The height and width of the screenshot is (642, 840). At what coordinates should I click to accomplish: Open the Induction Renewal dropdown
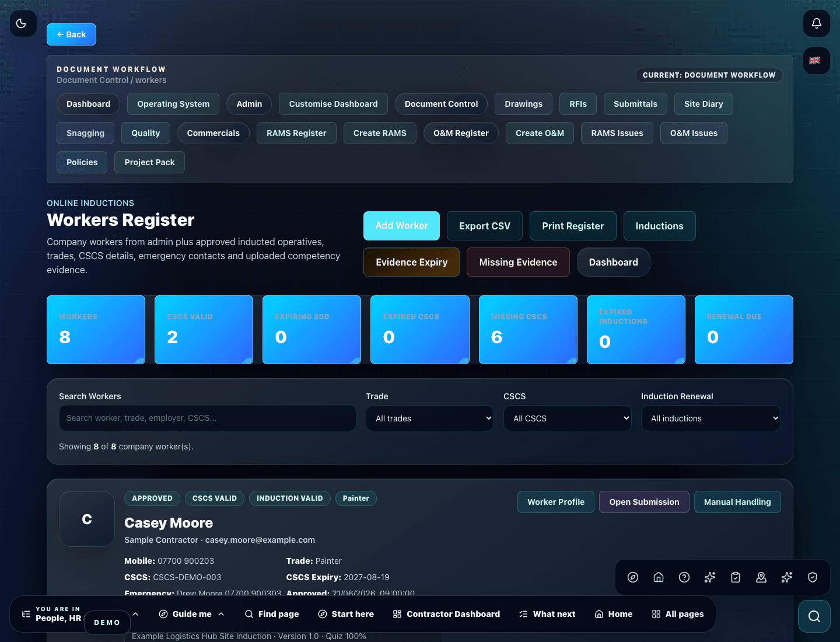coord(711,418)
